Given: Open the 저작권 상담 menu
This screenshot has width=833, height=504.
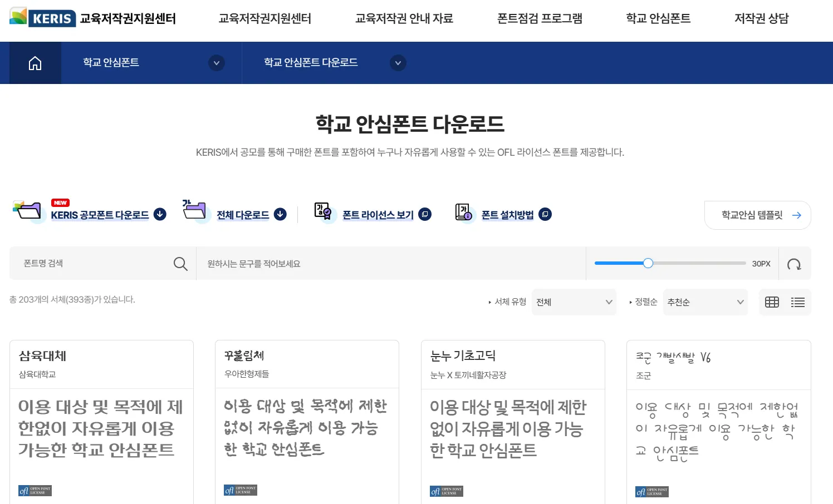Looking at the screenshot, I should [x=761, y=19].
